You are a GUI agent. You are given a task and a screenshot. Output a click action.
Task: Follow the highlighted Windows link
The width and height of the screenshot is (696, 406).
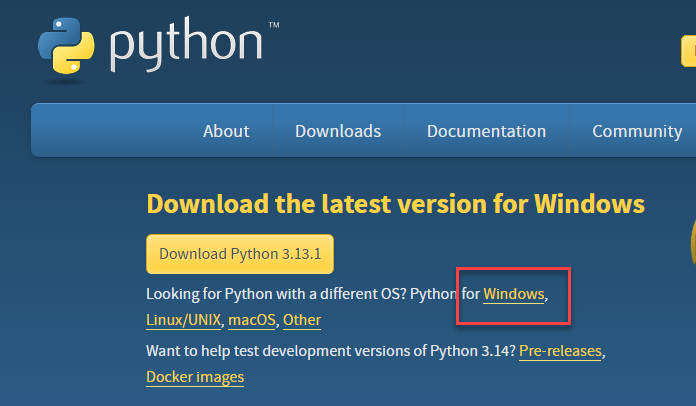(x=514, y=294)
